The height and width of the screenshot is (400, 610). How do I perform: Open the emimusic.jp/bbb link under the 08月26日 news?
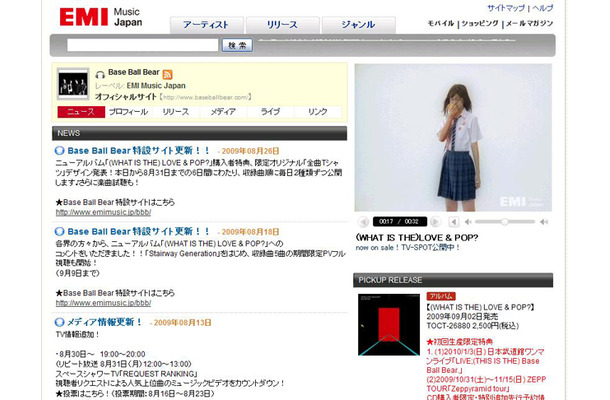[103, 212]
